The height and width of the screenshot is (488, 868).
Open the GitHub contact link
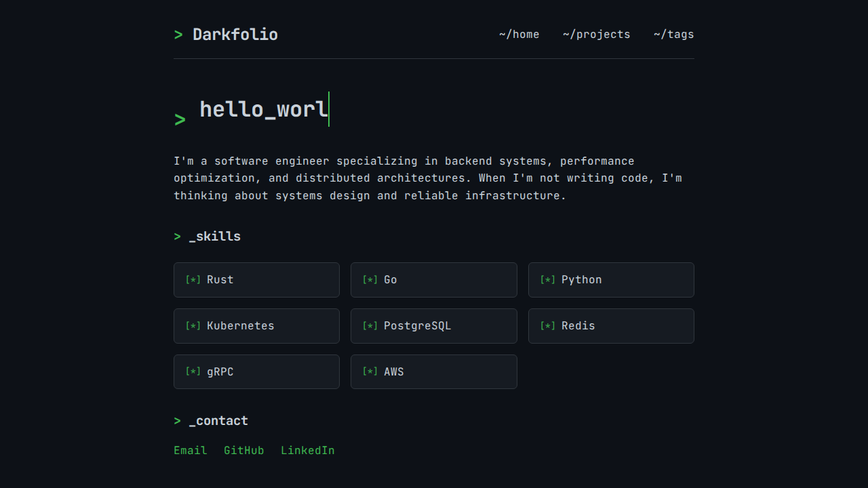244,450
